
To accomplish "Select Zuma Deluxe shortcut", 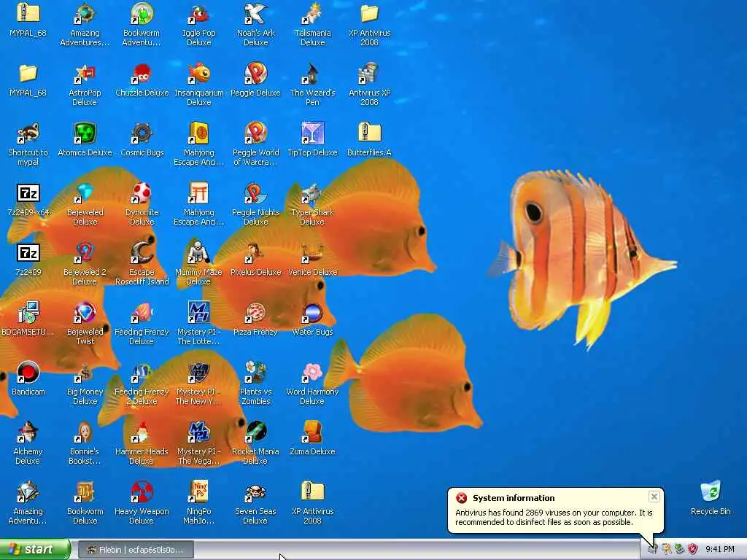I will (x=312, y=432).
